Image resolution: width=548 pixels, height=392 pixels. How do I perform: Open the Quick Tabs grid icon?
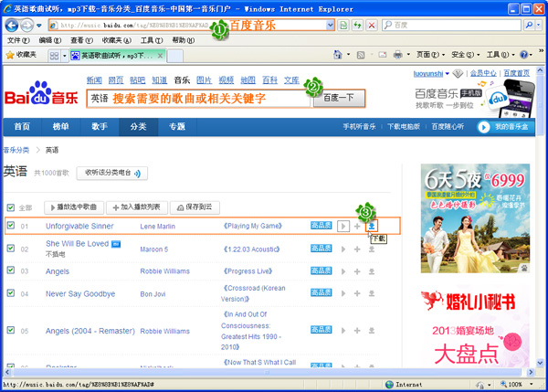(54, 56)
